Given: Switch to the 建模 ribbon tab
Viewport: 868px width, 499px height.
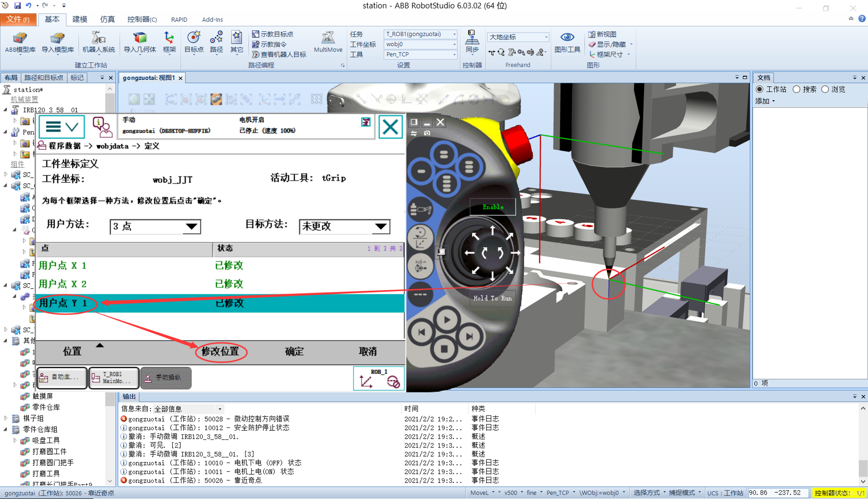Looking at the screenshot, I should click(x=79, y=19).
